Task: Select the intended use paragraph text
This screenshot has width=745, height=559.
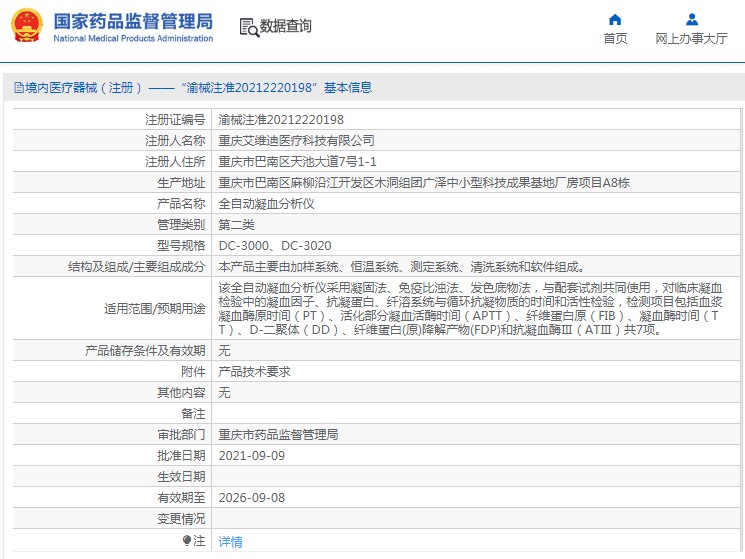Action: pyautogui.click(x=470, y=308)
